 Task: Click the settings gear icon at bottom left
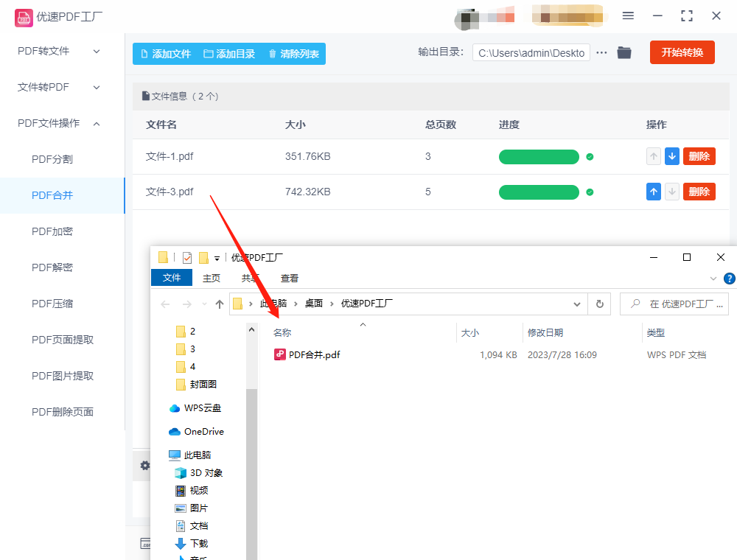pos(144,466)
